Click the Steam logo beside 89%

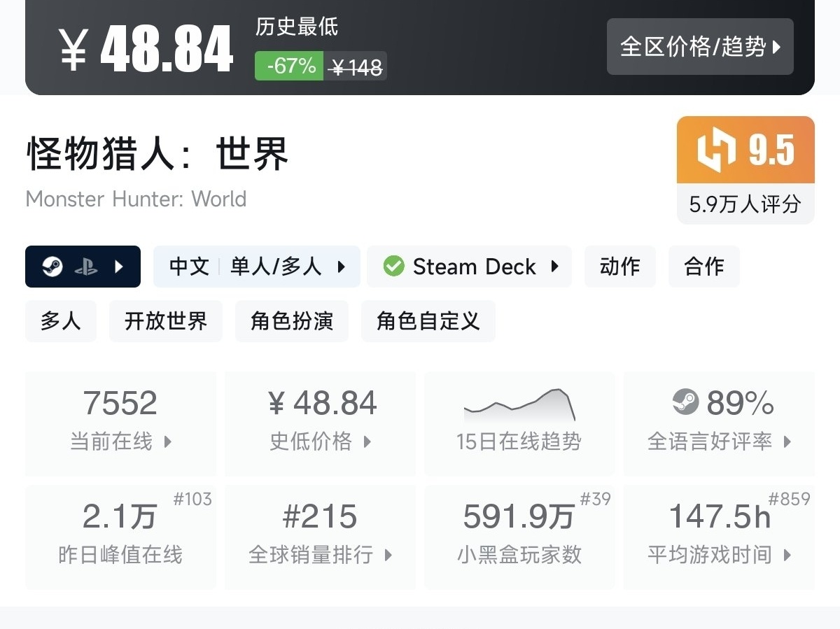(x=685, y=402)
